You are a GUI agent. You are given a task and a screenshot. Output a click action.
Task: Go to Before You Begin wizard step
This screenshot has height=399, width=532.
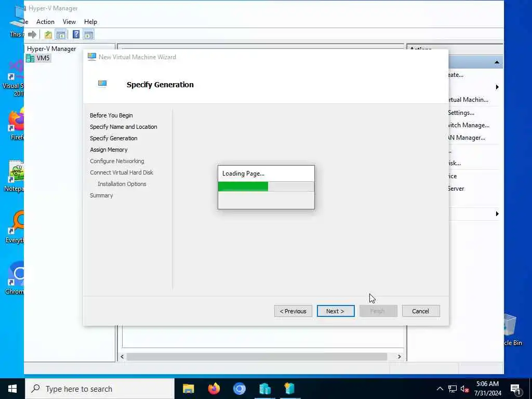point(111,115)
